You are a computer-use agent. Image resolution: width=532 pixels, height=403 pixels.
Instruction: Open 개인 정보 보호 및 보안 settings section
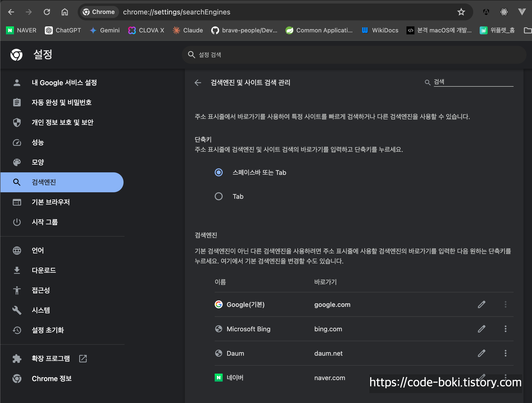(x=62, y=122)
